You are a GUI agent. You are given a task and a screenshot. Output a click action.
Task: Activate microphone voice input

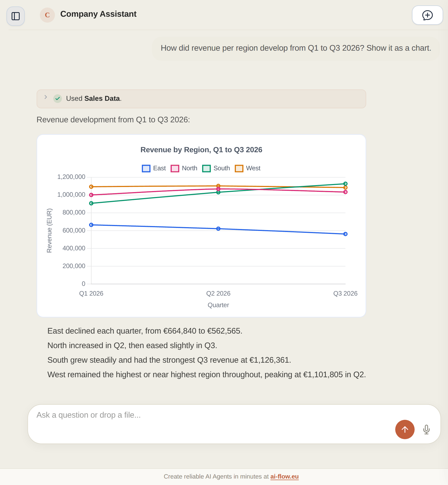pyautogui.click(x=426, y=429)
